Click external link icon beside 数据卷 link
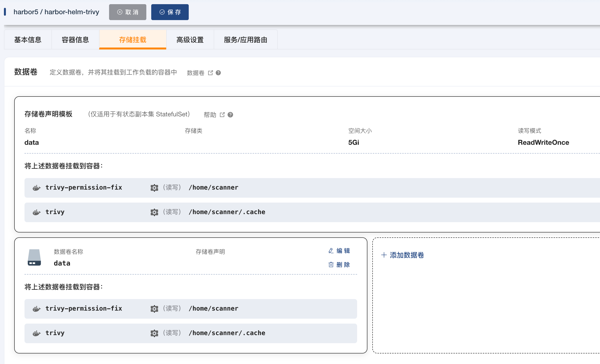Screen dimensions: 600x364 [210, 73]
